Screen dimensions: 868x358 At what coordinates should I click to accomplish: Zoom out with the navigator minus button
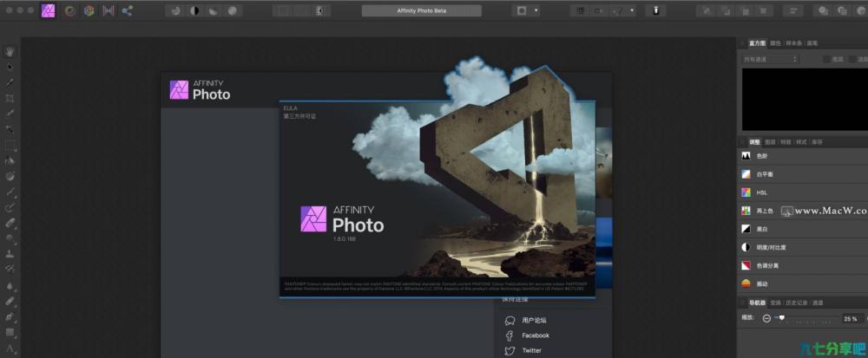click(x=766, y=319)
